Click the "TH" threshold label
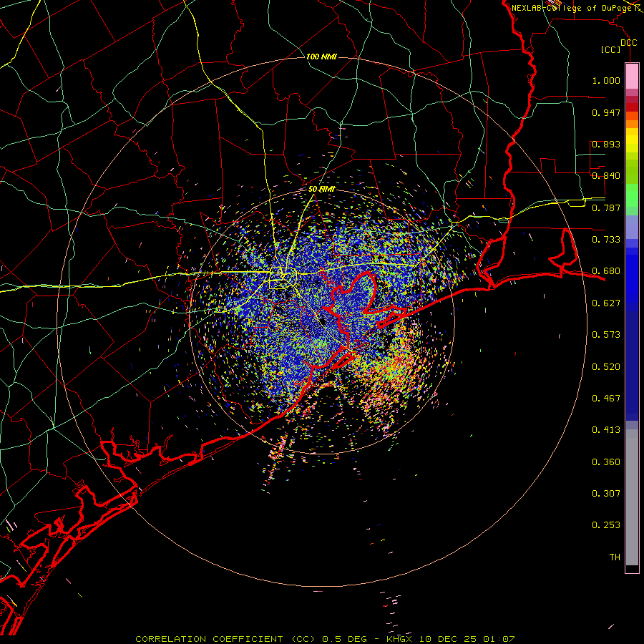The height and width of the screenshot is (644, 644). pos(615,557)
